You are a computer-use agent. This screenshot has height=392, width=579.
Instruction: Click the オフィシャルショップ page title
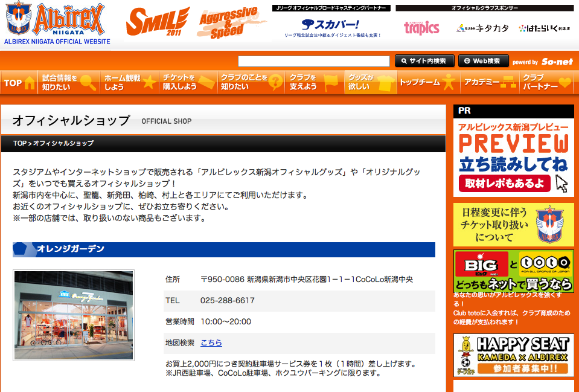(x=71, y=120)
